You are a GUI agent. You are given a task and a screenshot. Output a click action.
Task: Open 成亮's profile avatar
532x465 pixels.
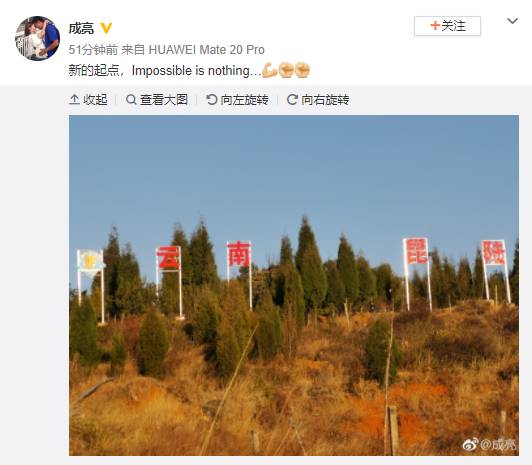tap(37, 38)
